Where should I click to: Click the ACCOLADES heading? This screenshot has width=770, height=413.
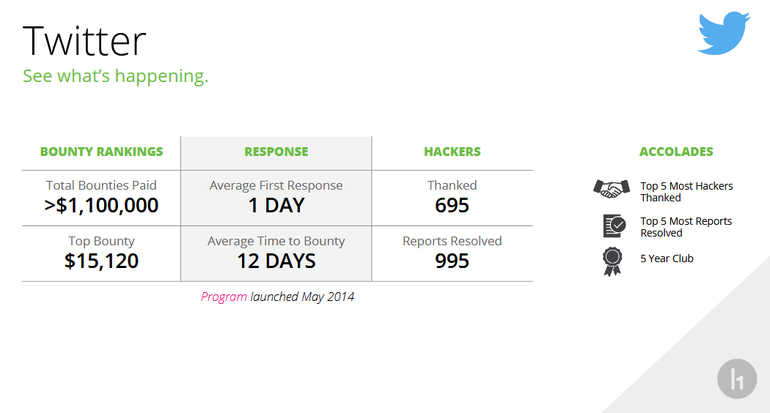click(x=676, y=152)
